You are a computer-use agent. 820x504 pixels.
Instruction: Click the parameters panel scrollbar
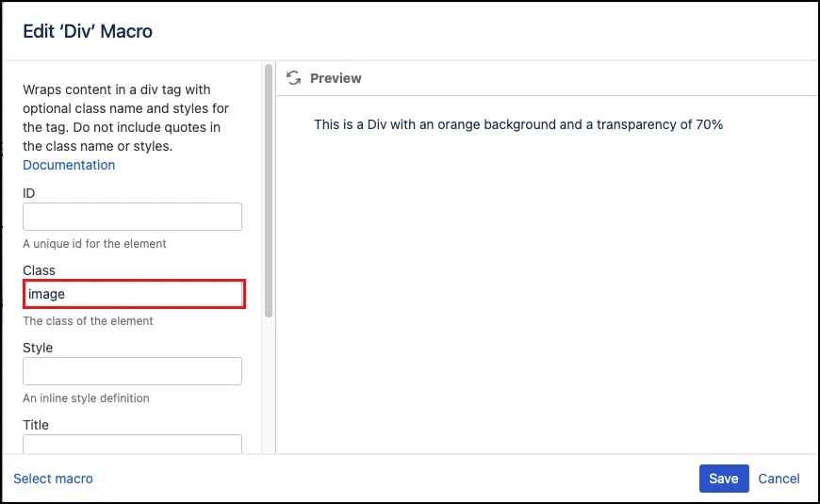pyautogui.click(x=269, y=191)
